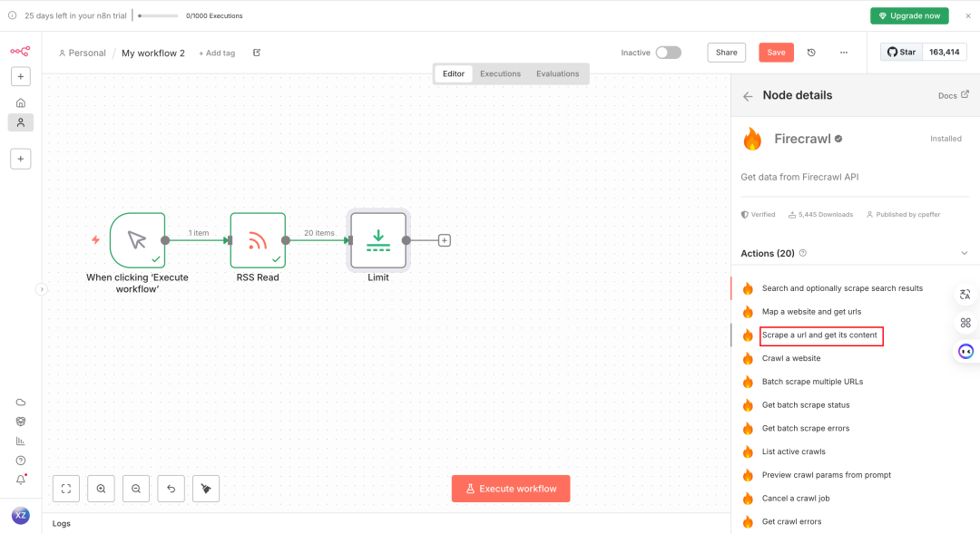980x534 pixels.
Task: Open the n8n logo home icon
Action: (x=20, y=51)
